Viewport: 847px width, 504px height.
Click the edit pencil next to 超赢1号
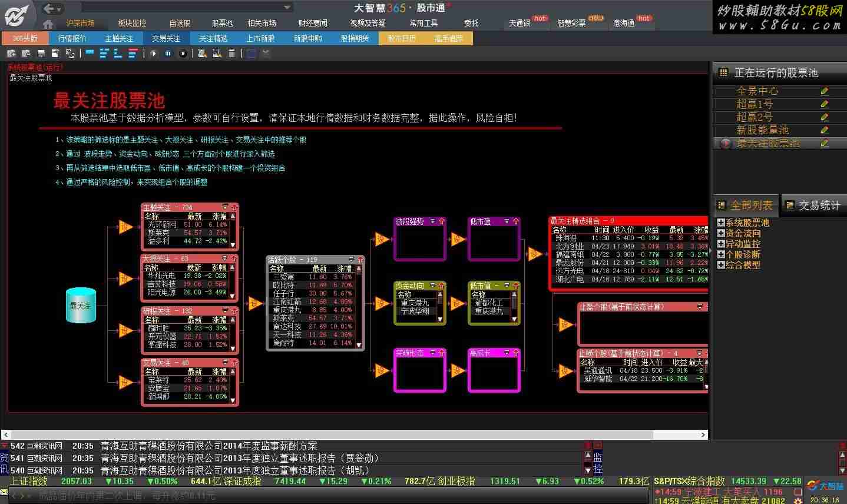pyautogui.click(x=824, y=104)
